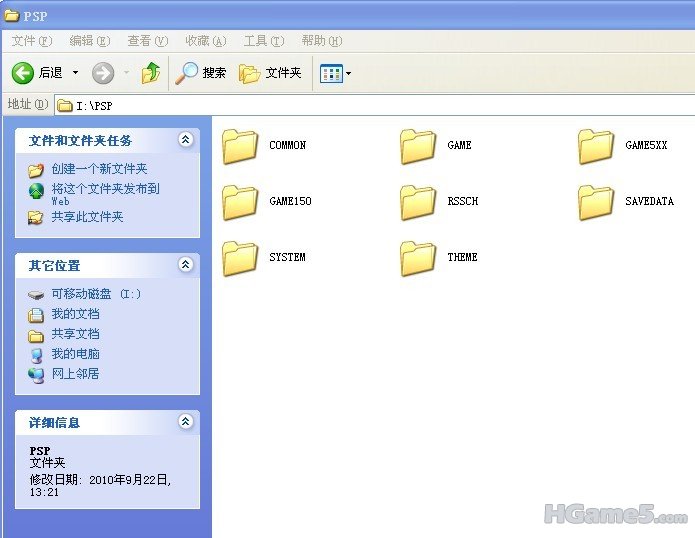Click the share folder hand icon
The width and height of the screenshot is (695, 538).
pos(35,217)
